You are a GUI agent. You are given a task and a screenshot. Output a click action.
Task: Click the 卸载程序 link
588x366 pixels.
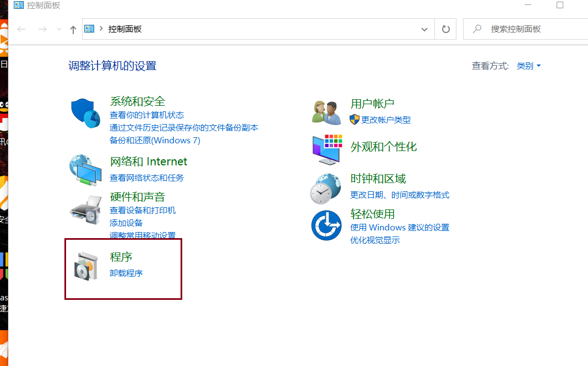coord(126,273)
